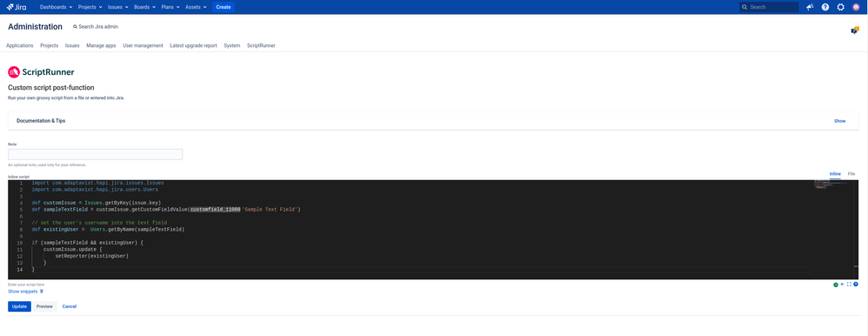Screen dimensions: 868x336
Task: Click the green script validation checkmark icon
Action: (x=835, y=285)
